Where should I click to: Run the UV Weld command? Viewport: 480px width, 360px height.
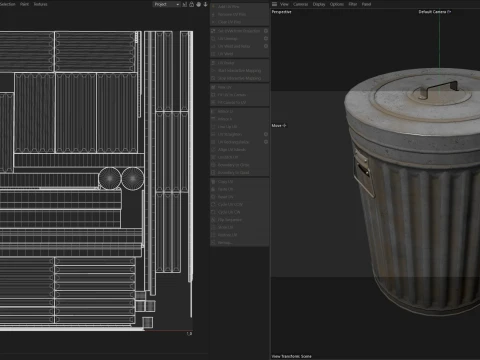[240, 54]
